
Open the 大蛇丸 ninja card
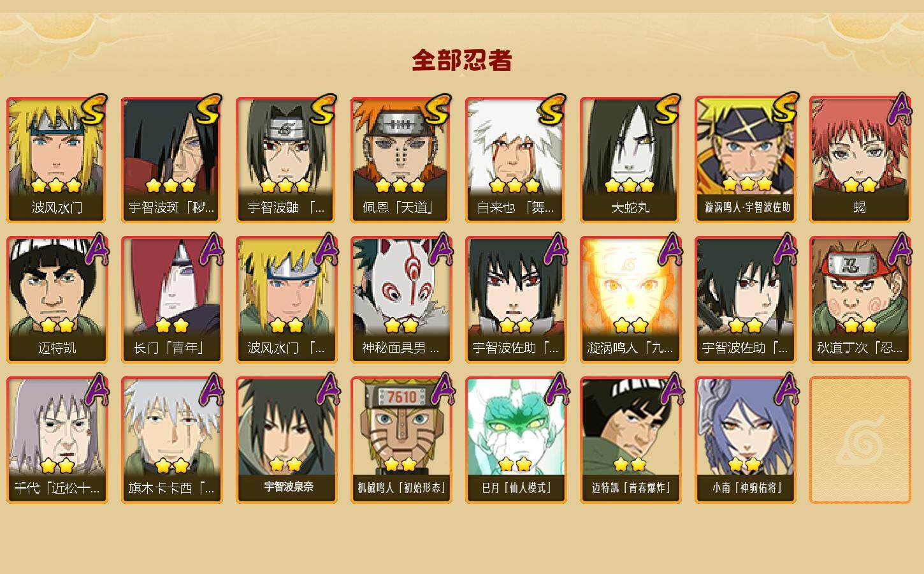[x=630, y=159]
